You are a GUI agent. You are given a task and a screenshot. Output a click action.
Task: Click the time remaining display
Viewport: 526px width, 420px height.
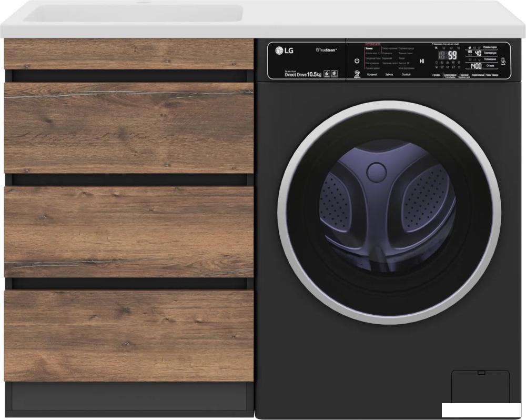tap(448, 55)
